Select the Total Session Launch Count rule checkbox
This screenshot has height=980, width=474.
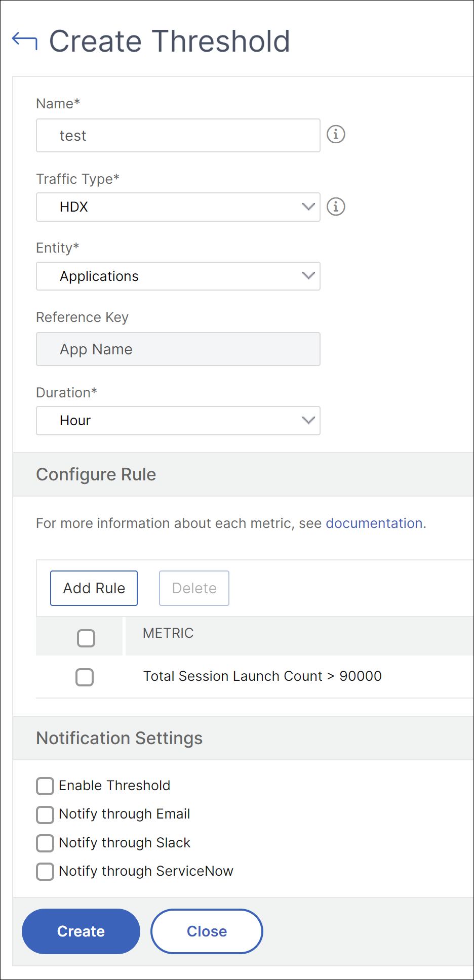click(85, 677)
